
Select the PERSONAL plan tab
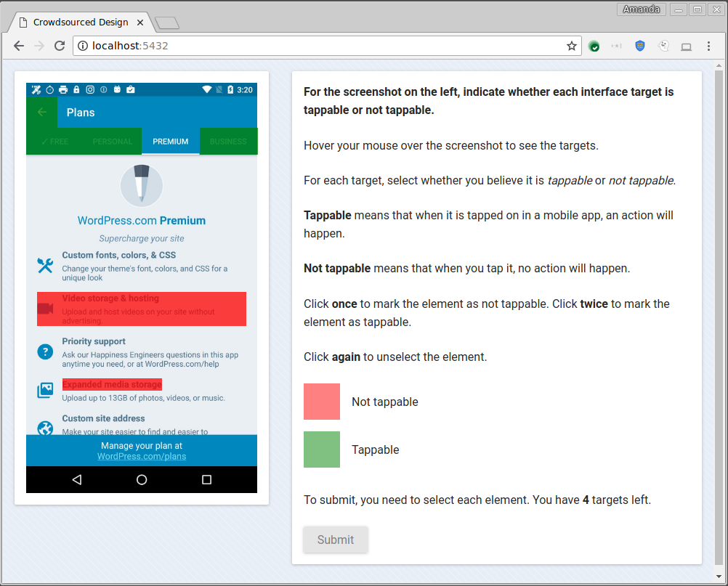coord(113,141)
